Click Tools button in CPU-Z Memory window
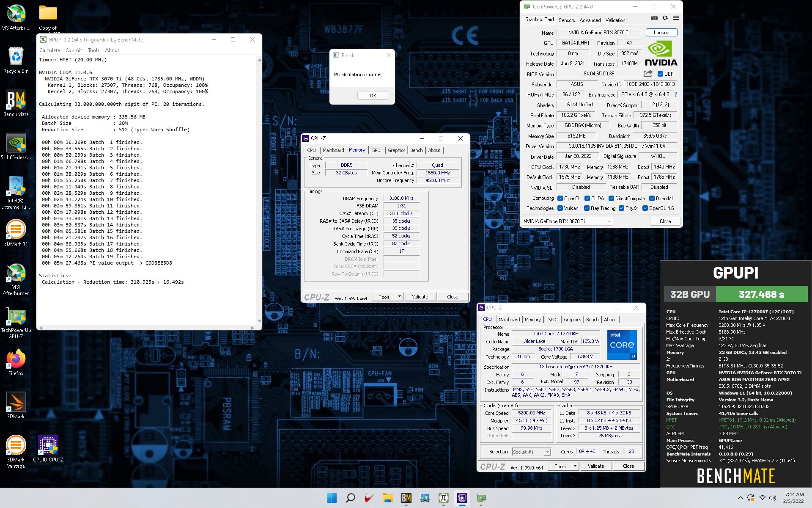812x508 pixels. [x=384, y=297]
